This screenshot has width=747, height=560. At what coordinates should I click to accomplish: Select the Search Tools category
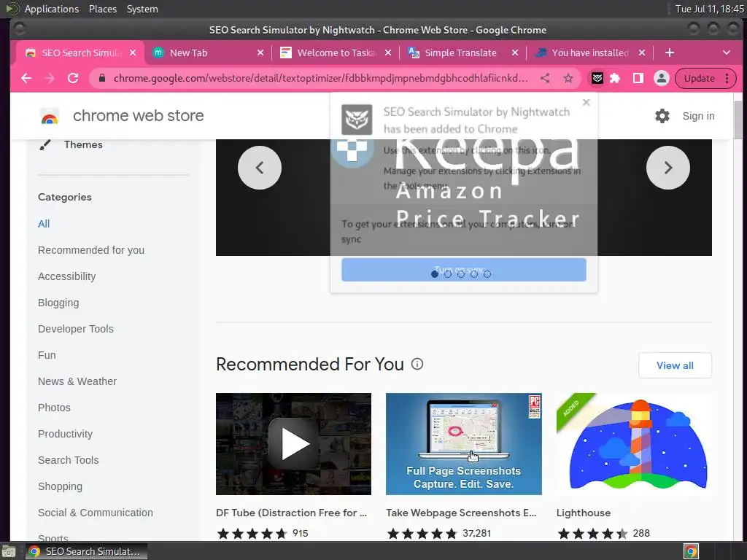[68, 460]
